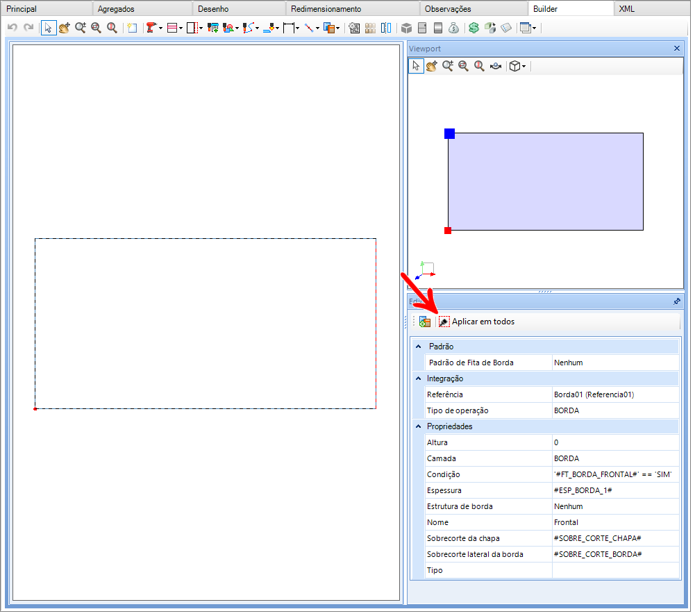This screenshot has height=616, width=695.
Task: Create a new drawing with the sparkle page icon
Action: pyautogui.click(x=132, y=28)
